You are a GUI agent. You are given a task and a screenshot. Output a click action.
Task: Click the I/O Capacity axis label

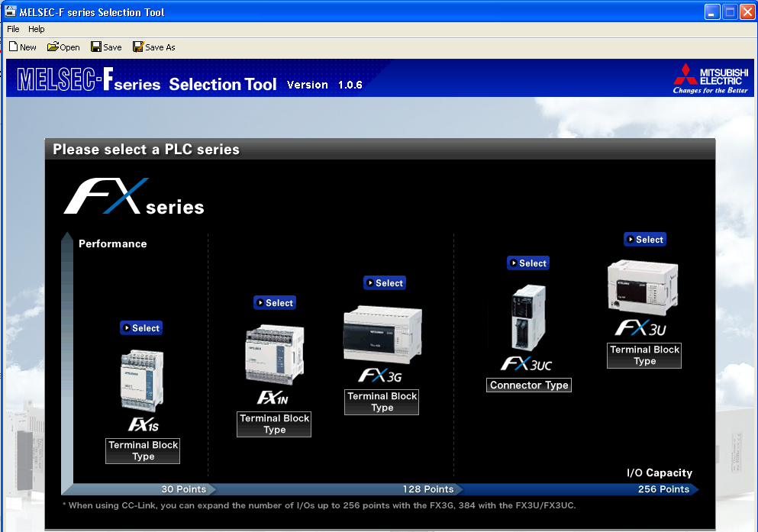tap(660, 473)
